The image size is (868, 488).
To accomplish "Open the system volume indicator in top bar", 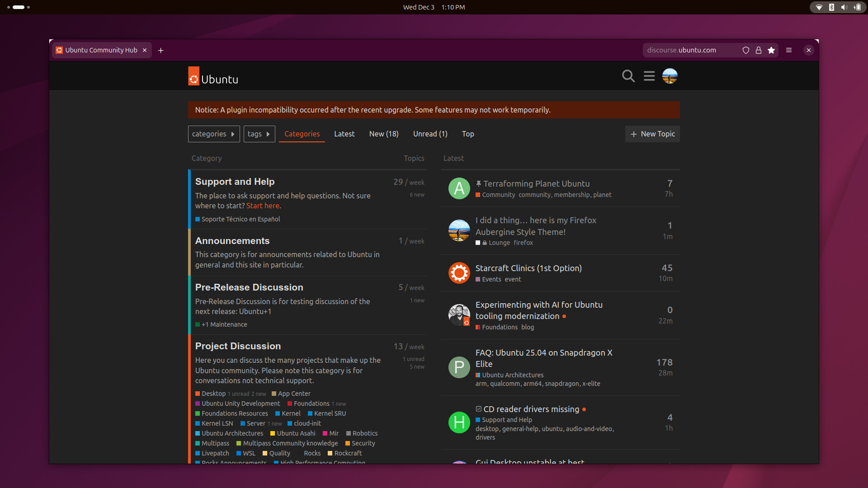I will [844, 7].
